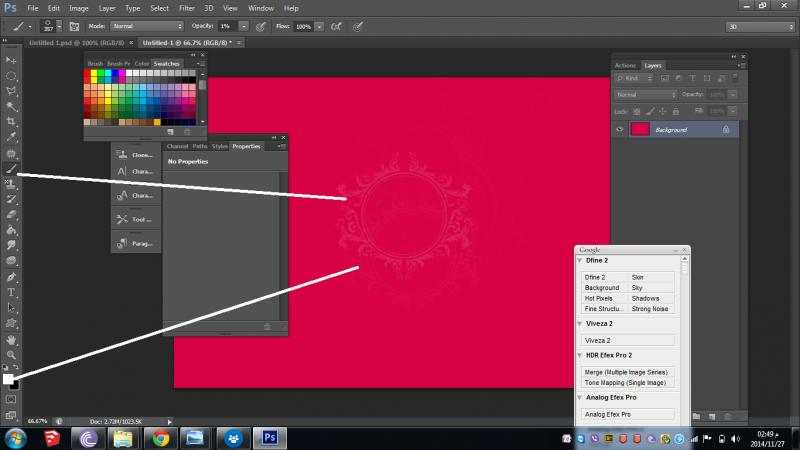The height and width of the screenshot is (450, 800).
Task: Open the Flow slider dropdown
Action: coord(319,27)
